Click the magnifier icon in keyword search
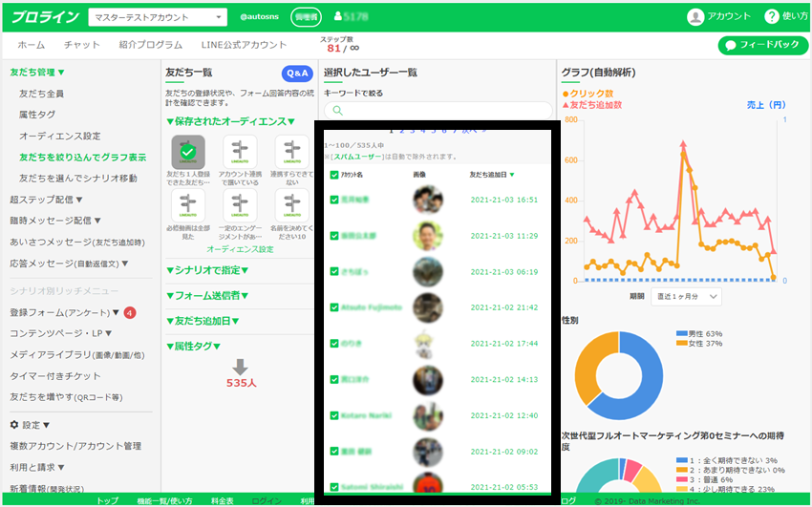The height and width of the screenshot is (507, 812). 336,111
